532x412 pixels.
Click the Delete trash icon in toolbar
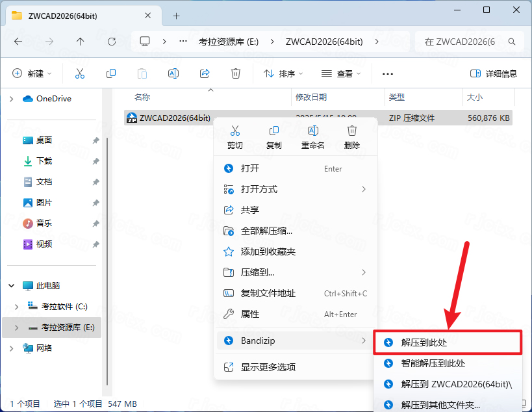coord(236,73)
